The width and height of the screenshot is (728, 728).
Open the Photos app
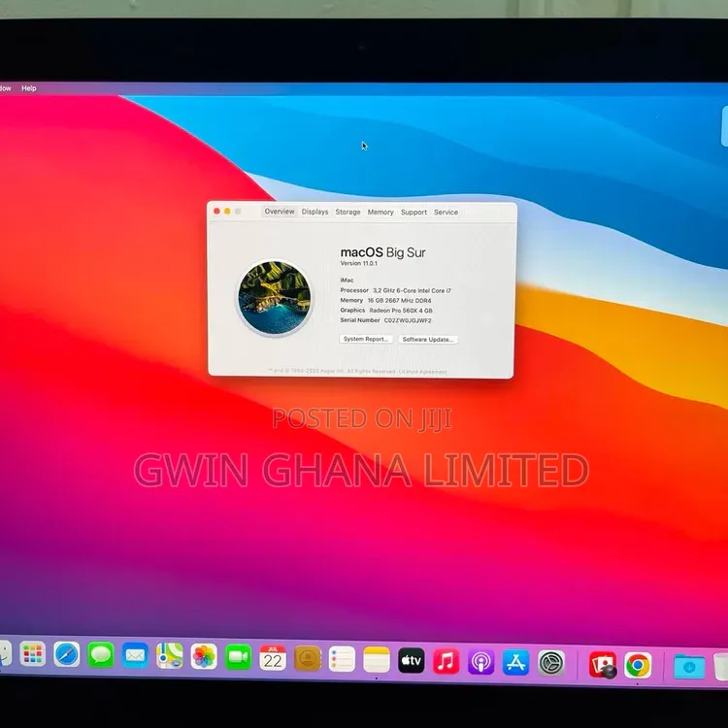[204, 657]
